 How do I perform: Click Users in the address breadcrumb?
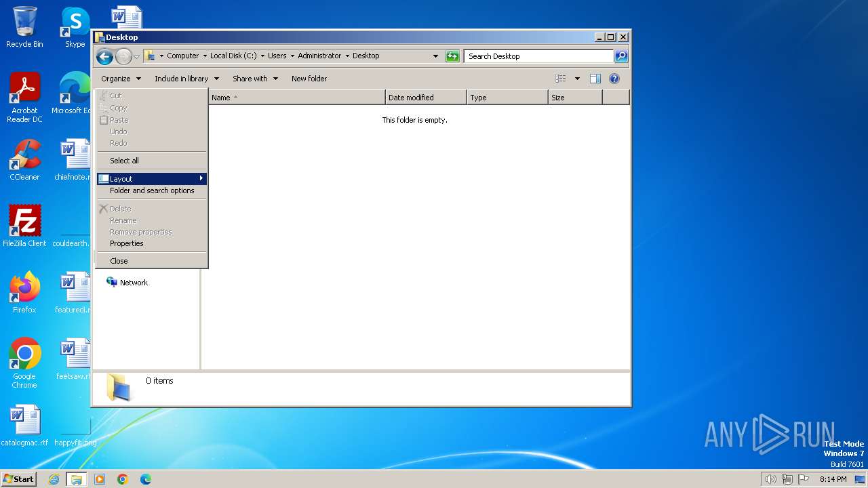(277, 56)
